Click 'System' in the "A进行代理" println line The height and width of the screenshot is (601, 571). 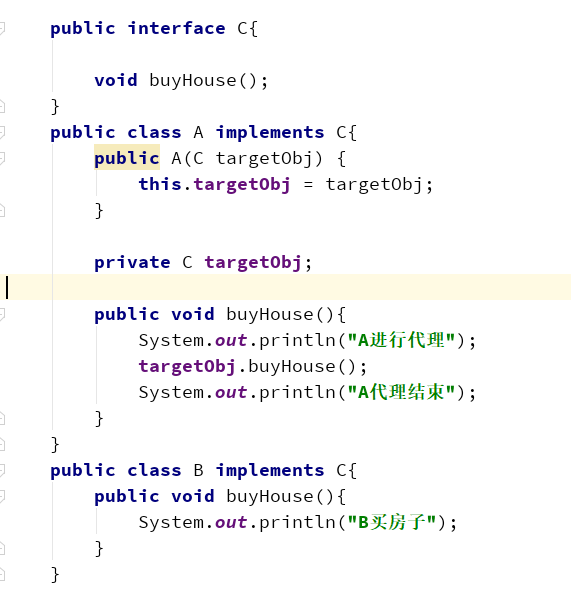pyautogui.click(x=171, y=340)
